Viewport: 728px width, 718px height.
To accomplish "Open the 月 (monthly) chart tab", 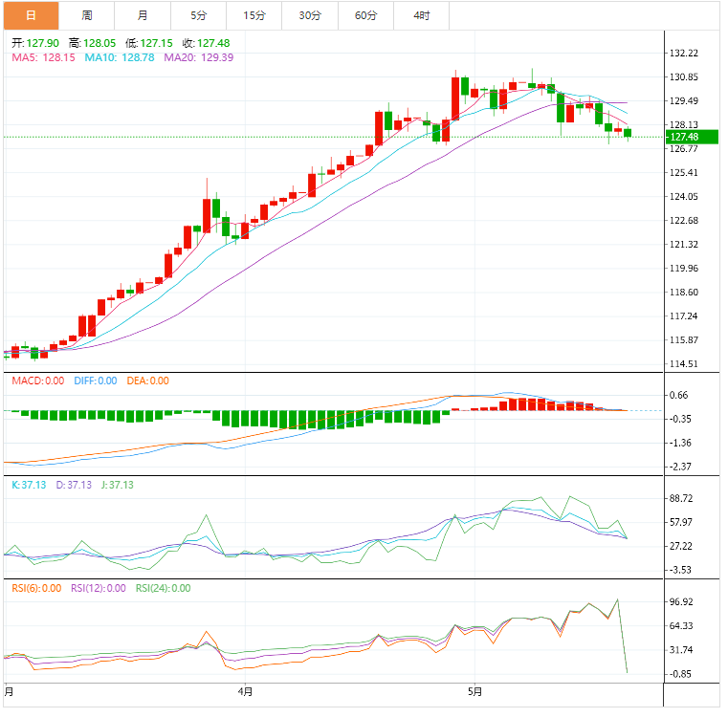I will point(143,15).
